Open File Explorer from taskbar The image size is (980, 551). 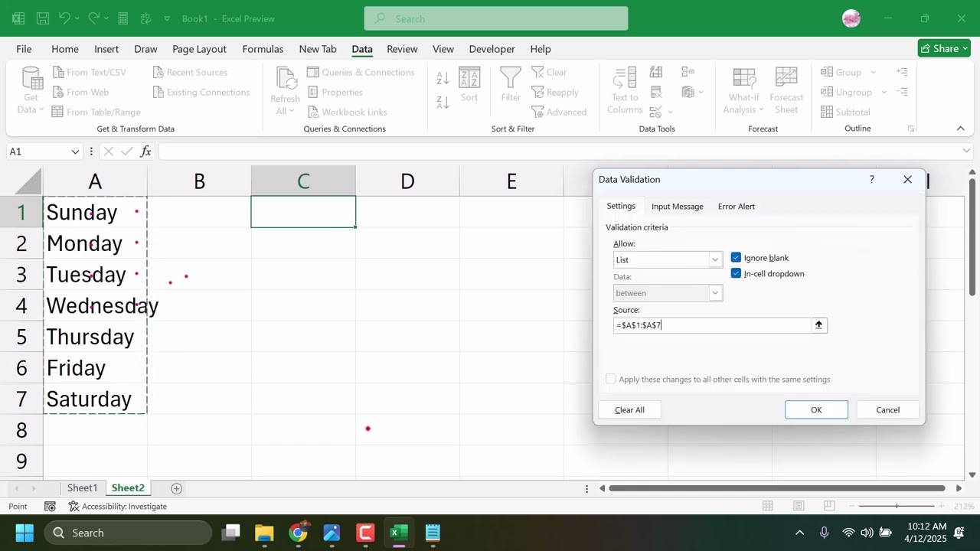(x=264, y=533)
